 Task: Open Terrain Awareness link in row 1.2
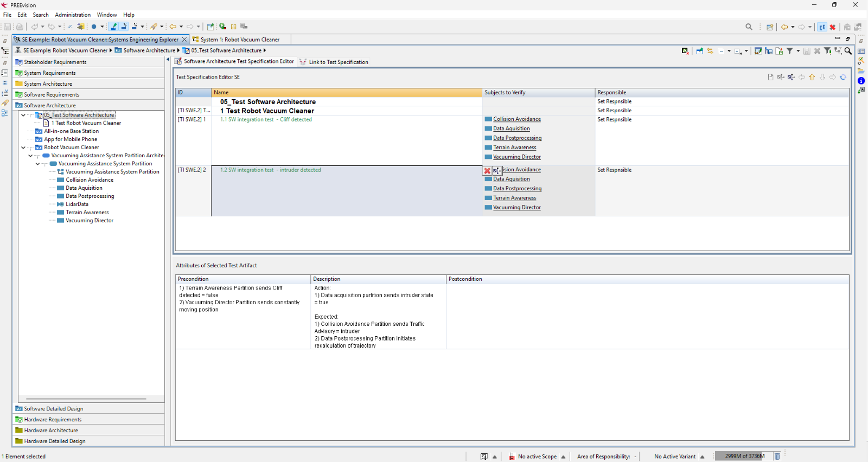514,198
